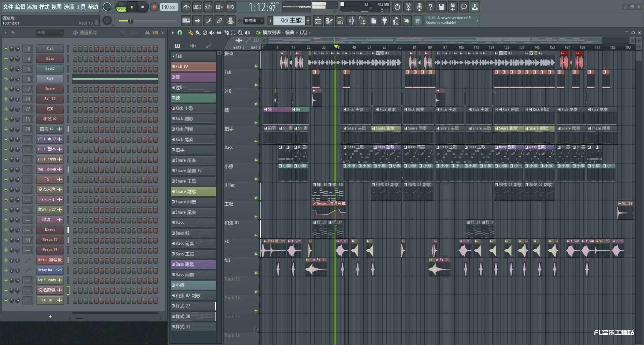Open the channel rack view icon
Image resolution: width=644 pixels, height=345 pixels.
[340, 21]
